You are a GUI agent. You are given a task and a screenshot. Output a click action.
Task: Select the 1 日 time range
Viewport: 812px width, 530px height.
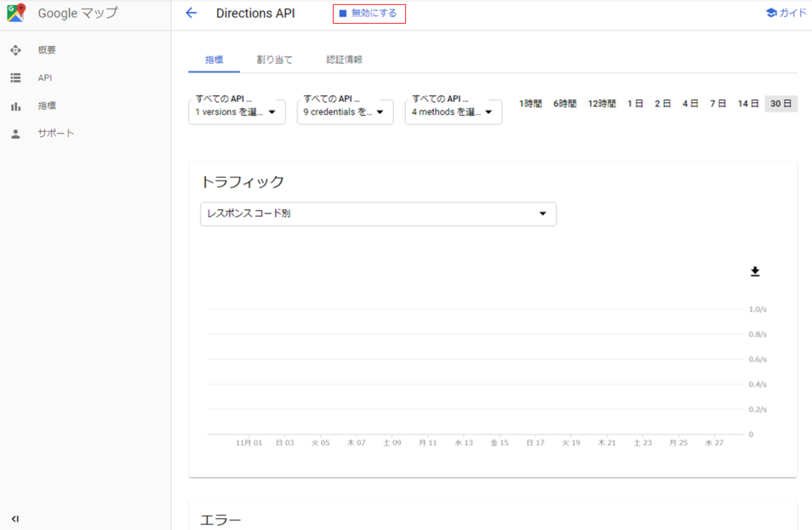pyautogui.click(x=635, y=104)
